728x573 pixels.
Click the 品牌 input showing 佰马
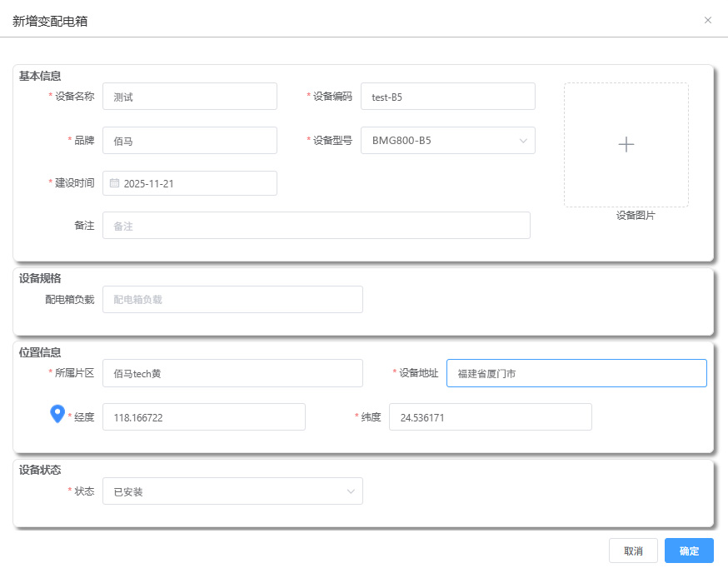[x=190, y=140]
